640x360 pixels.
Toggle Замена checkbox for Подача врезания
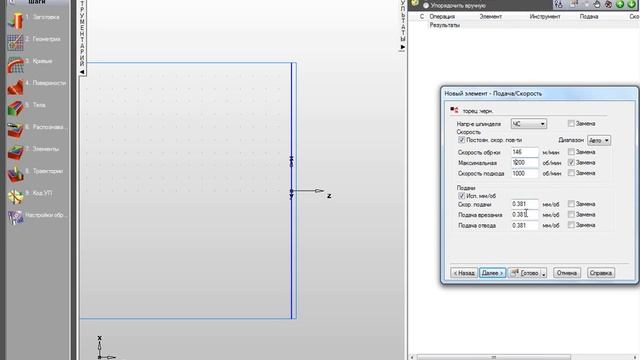click(571, 214)
